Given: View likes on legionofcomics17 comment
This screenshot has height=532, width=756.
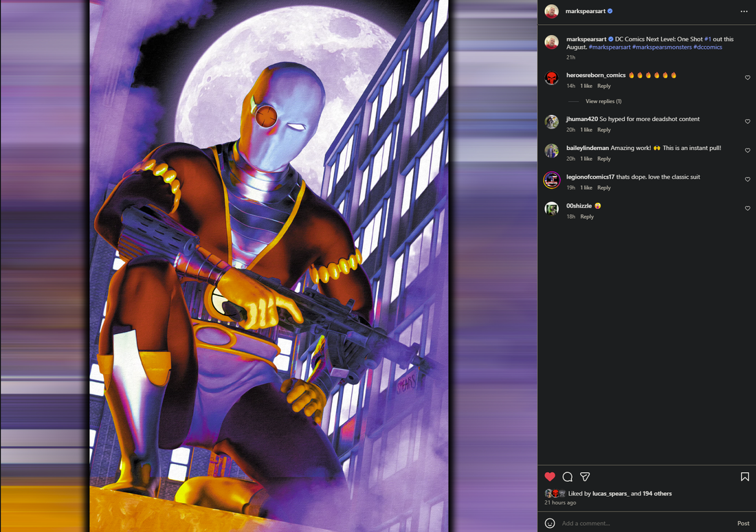Looking at the screenshot, I should (x=586, y=188).
